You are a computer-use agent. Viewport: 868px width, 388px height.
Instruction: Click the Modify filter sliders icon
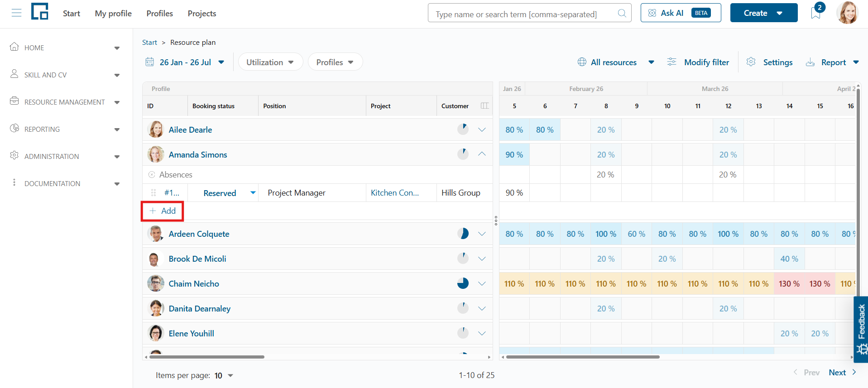(671, 62)
